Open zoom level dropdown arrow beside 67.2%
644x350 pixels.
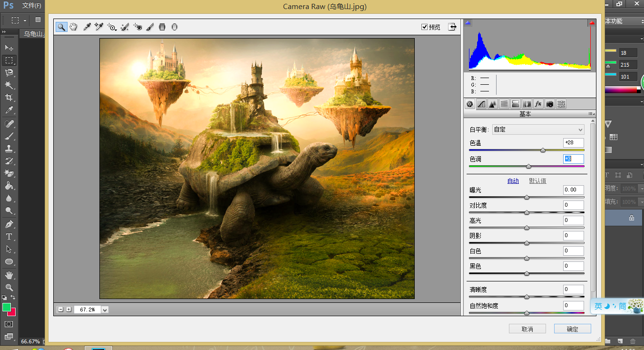105,310
